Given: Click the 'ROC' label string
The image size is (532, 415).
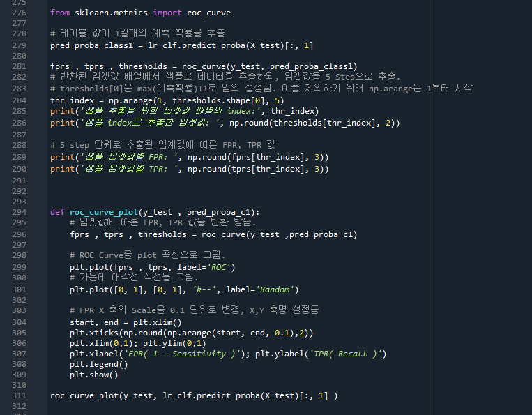Looking at the screenshot, I should tap(218, 267).
